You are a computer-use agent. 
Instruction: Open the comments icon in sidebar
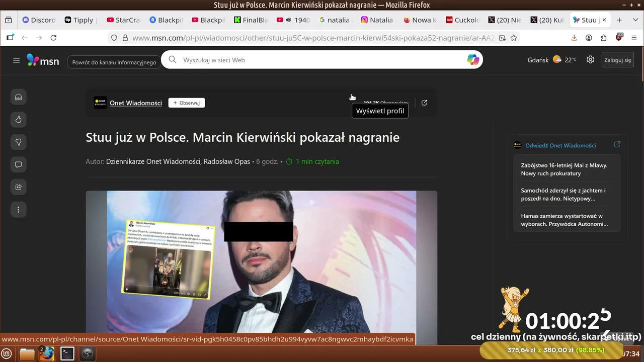[19, 164]
